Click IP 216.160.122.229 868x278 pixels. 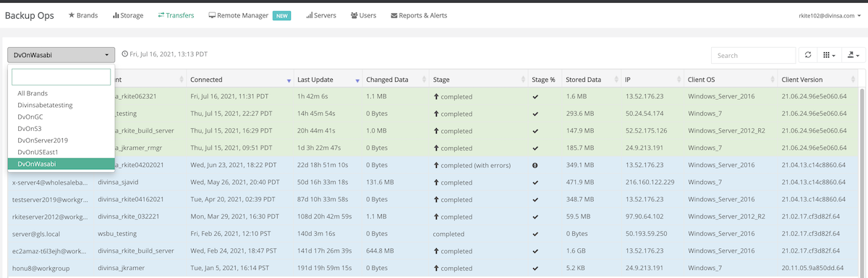650,182
